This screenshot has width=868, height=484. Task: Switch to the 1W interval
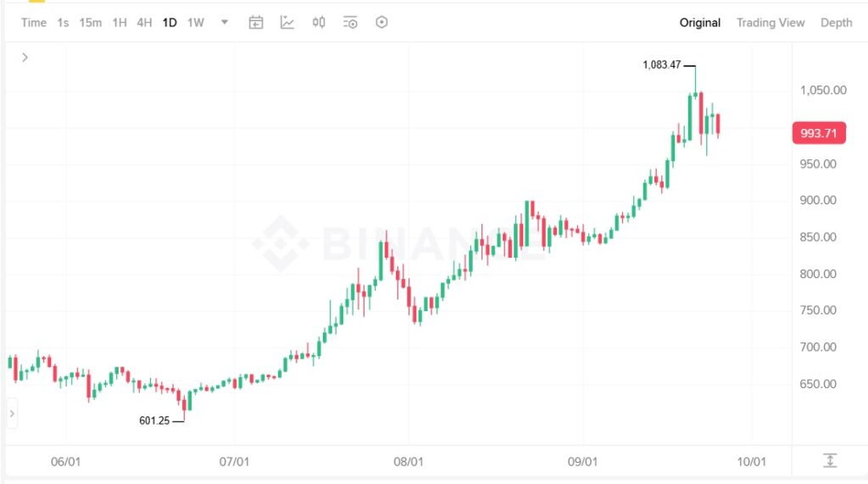(x=196, y=23)
